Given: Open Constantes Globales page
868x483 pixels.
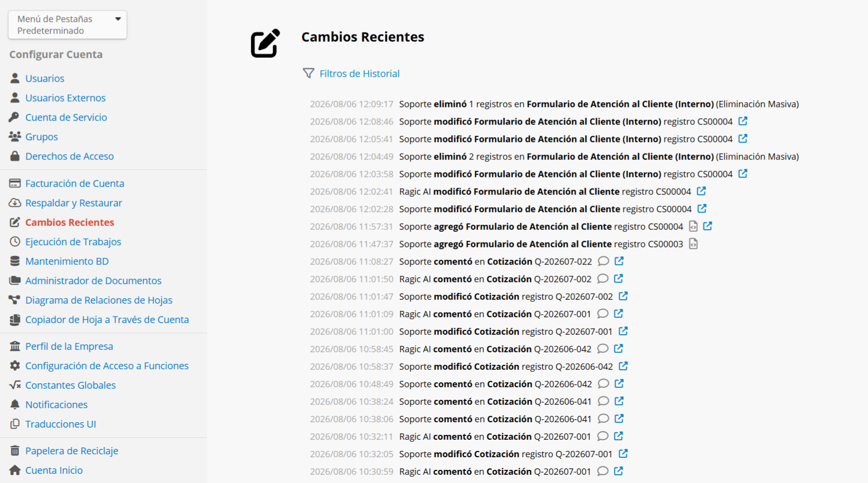Looking at the screenshot, I should point(70,385).
